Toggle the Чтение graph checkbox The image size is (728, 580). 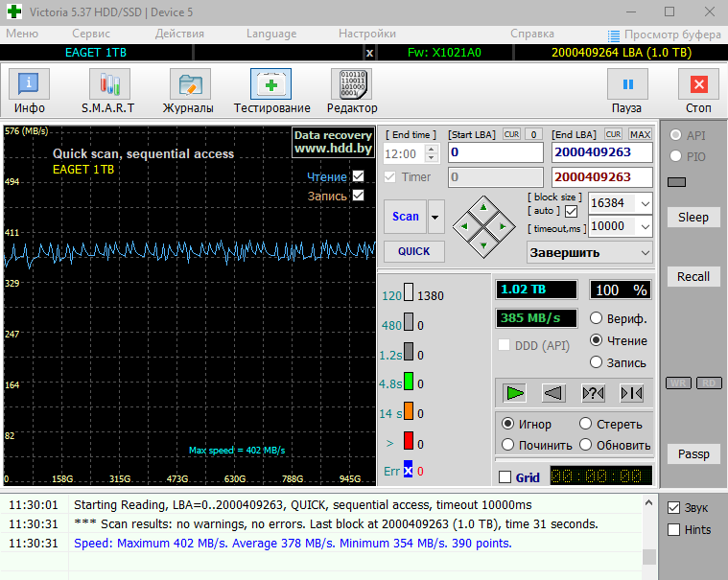(x=359, y=176)
